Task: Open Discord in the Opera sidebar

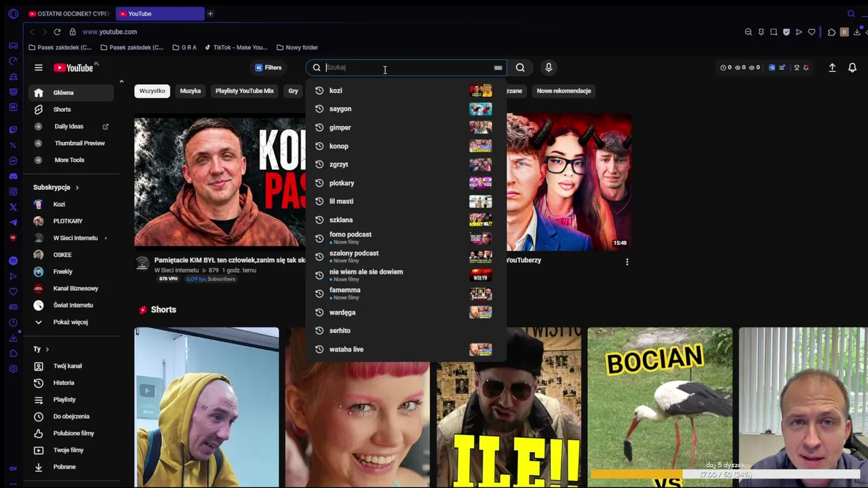Action: [x=13, y=176]
